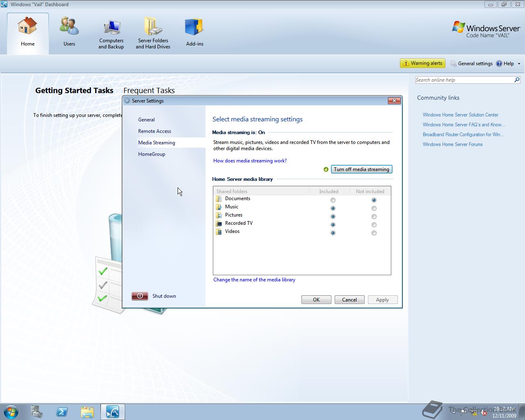
Task: Click Turn off media streaming button
Action: [x=361, y=169]
